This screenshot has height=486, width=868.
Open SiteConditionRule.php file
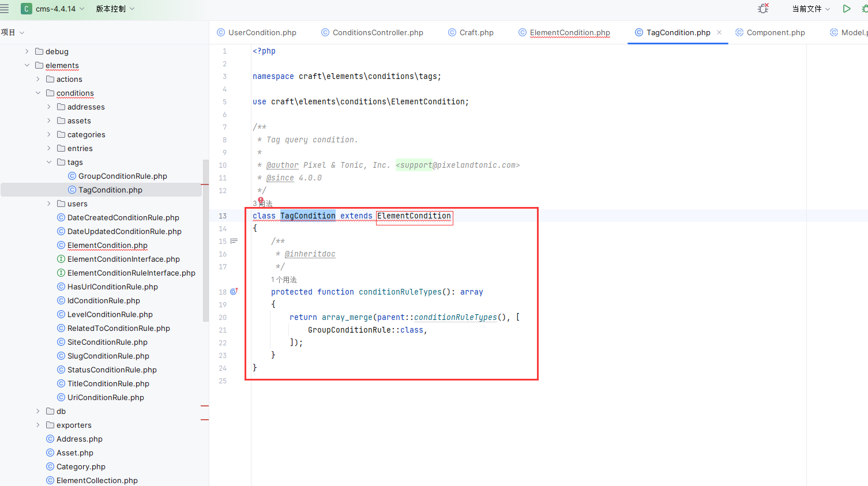point(102,342)
